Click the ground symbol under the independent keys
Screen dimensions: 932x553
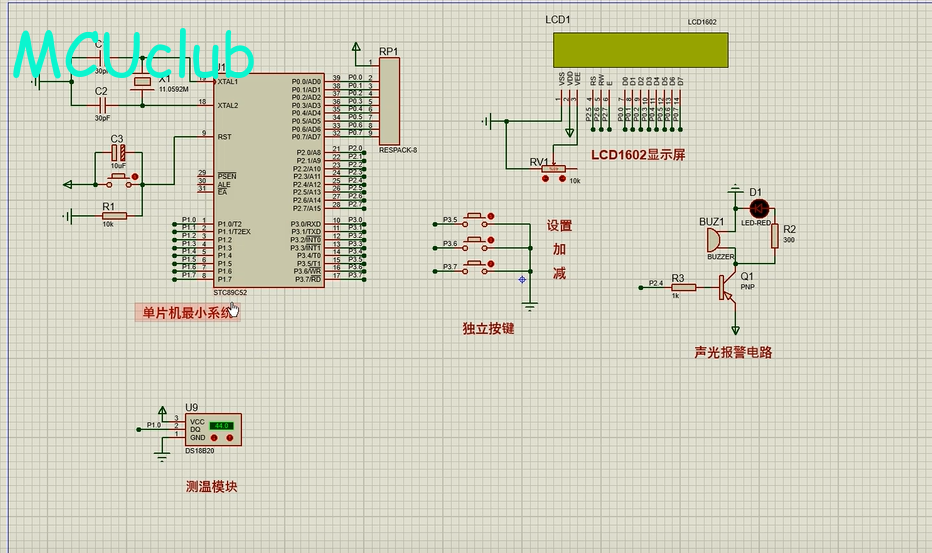click(x=530, y=307)
